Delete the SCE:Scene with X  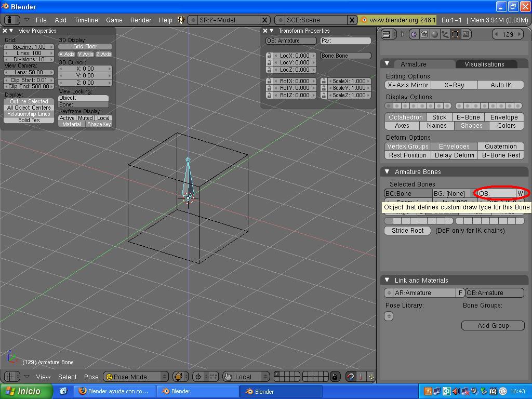[352, 20]
